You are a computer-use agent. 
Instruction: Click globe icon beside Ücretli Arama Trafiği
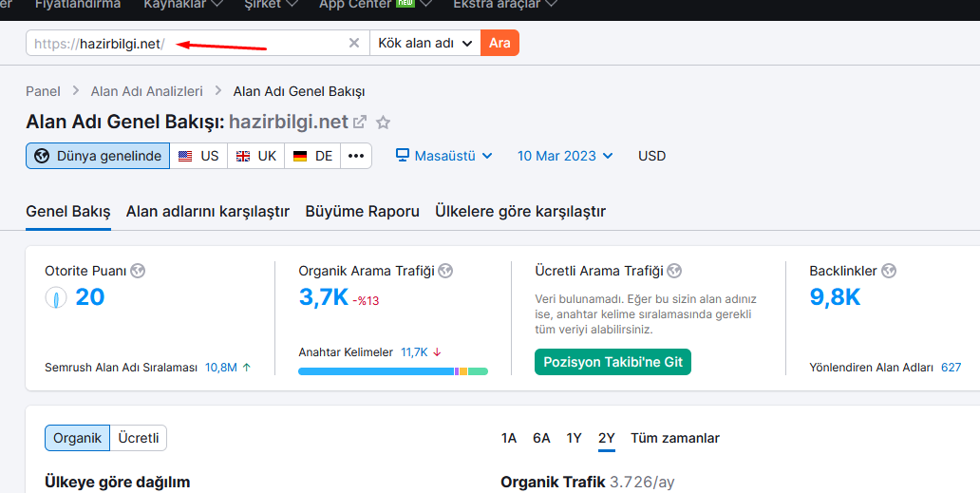674,271
